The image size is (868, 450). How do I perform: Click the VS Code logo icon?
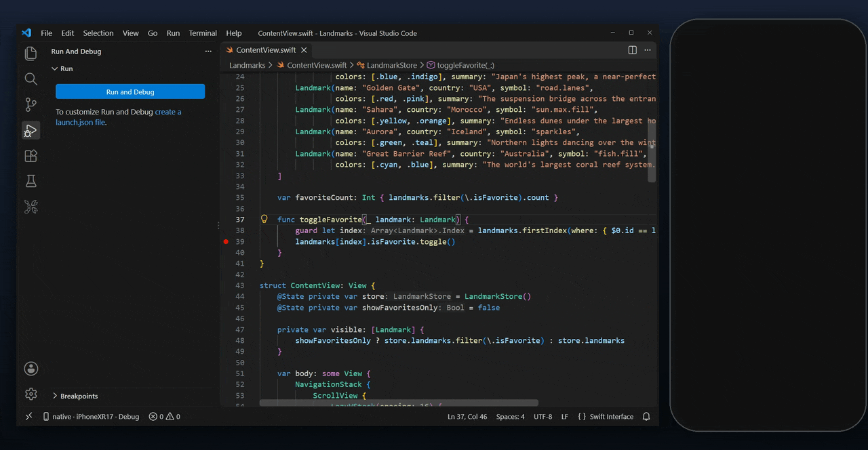coord(26,33)
